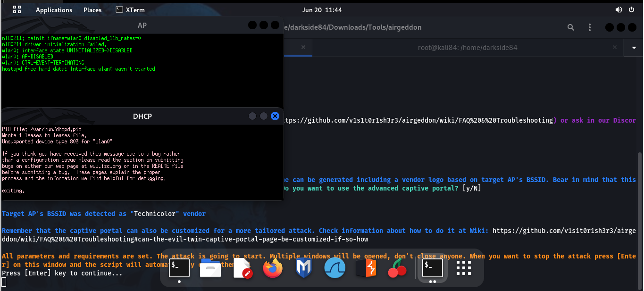Open the calendar via the Jun 20 clock
This screenshot has width=644, height=291.
click(322, 9)
